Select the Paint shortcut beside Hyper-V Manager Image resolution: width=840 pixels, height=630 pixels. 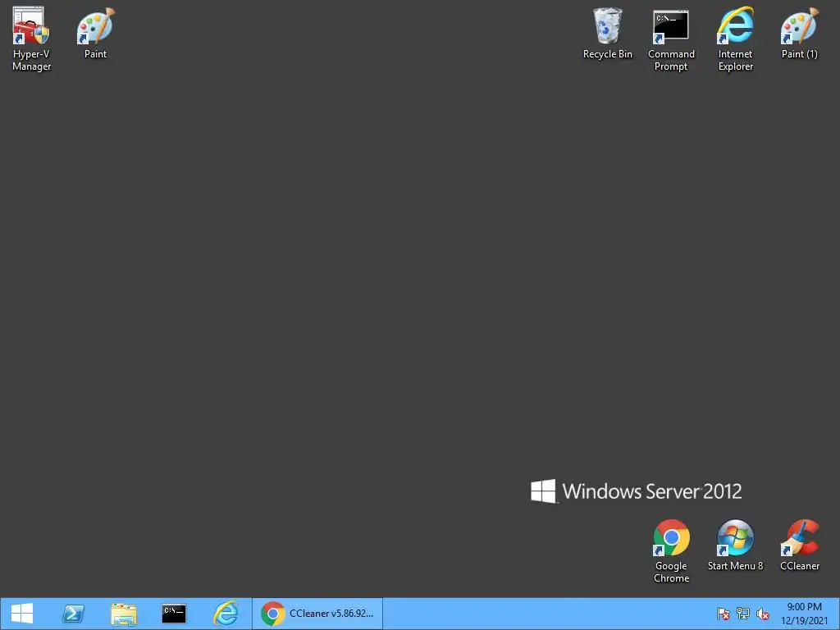(x=95, y=33)
